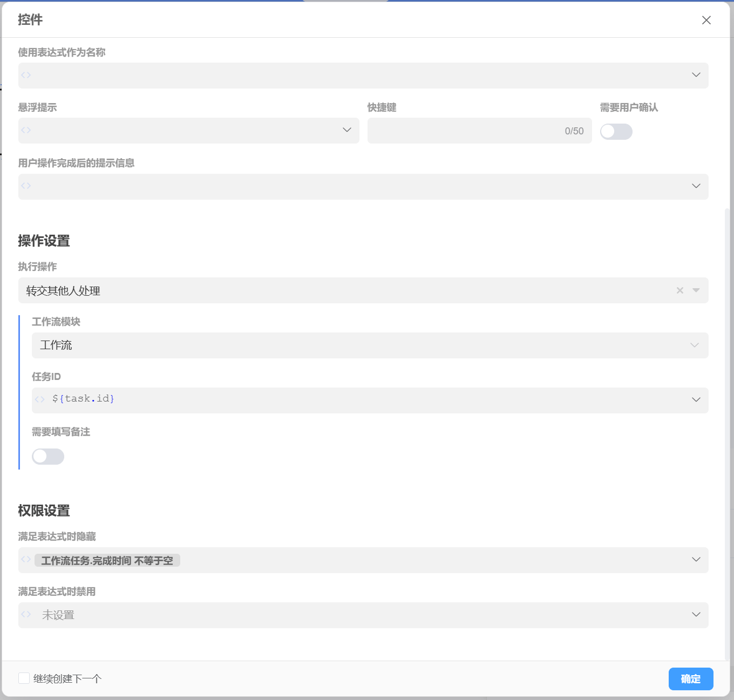Click expression icon in 满足表达式时隐藏 field
The width and height of the screenshot is (734, 700).
point(26,559)
